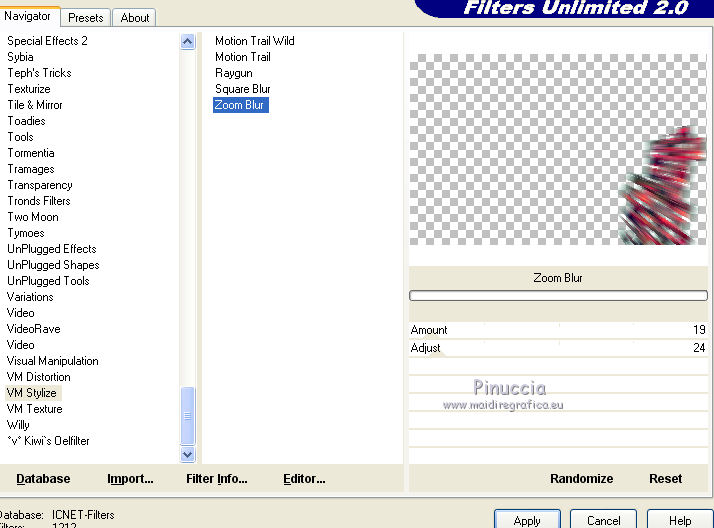Viewport: 714px width, 528px height.
Task: Select the Tormentia category
Action: [x=31, y=153]
